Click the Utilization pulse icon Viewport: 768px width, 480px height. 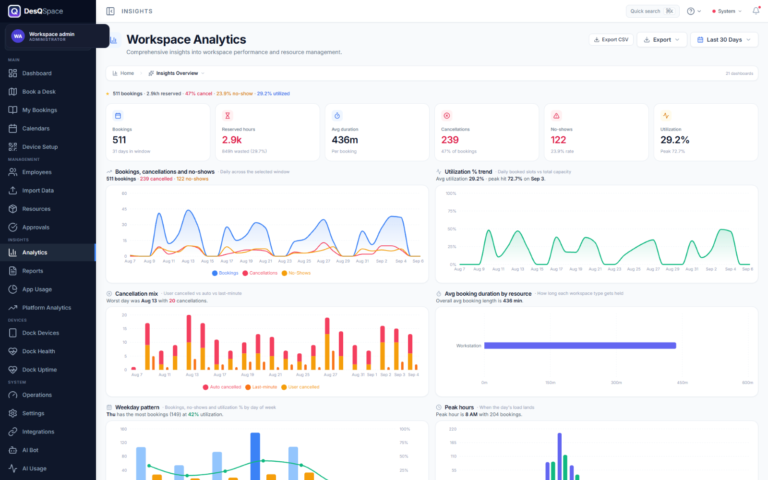(x=666, y=116)
